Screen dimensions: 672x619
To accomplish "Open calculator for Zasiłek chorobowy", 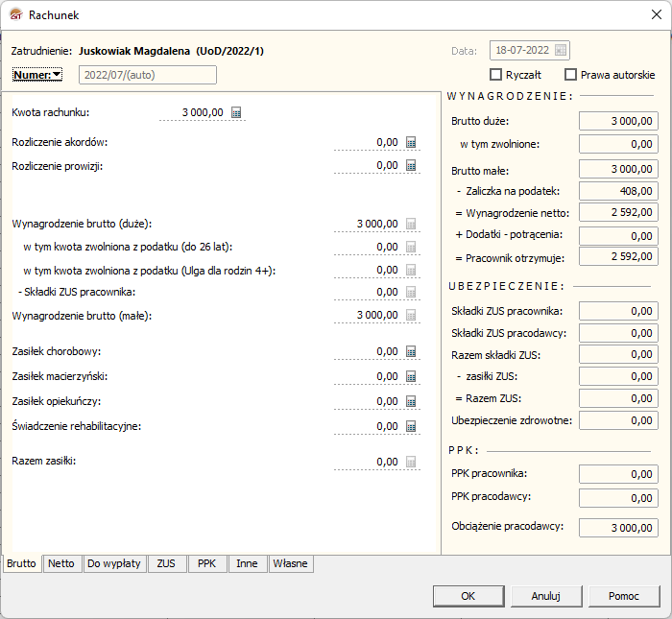I will pos(411,351).
